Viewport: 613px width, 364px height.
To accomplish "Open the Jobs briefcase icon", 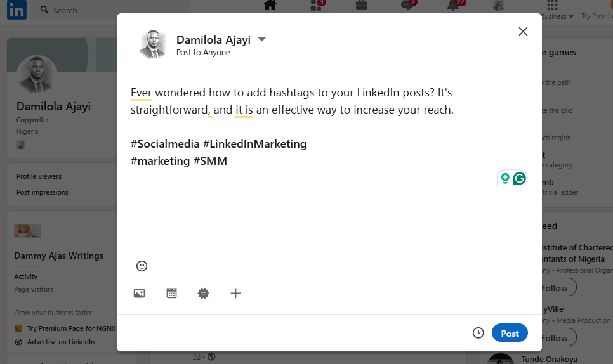I will [362, 5].
